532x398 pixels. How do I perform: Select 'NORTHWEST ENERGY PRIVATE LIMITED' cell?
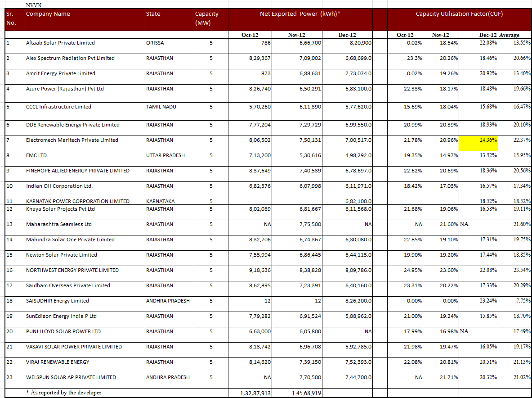(85, 273)
